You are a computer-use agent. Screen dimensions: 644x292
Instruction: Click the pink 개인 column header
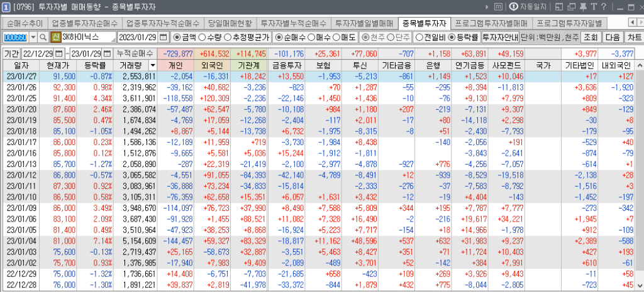176,65
